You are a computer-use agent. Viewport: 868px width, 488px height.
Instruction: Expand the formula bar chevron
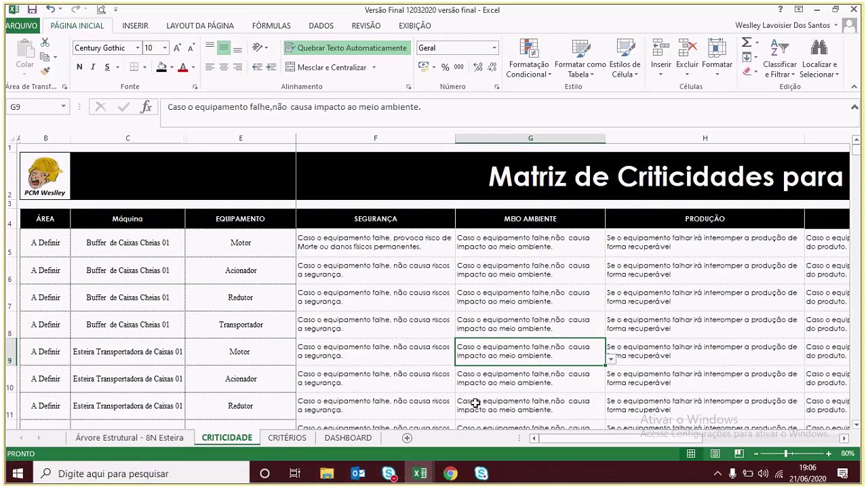(x=854, y=106)
